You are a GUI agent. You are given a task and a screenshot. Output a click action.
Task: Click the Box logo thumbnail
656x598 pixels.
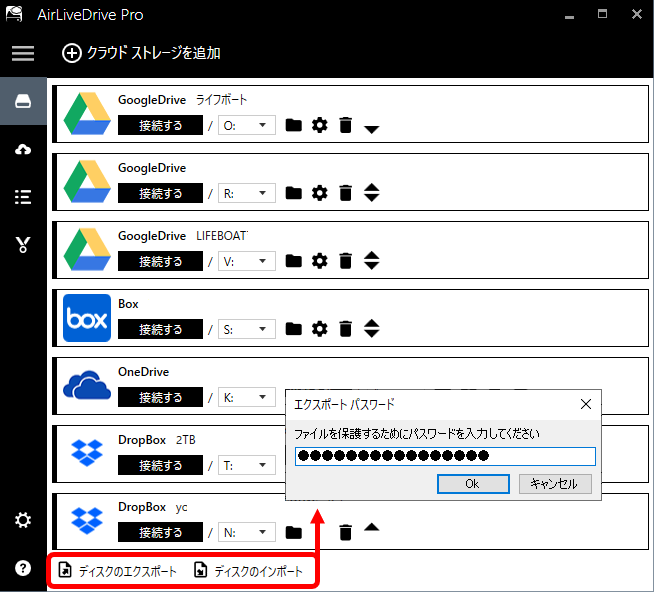pyautogui.click(x=87, y=318)
